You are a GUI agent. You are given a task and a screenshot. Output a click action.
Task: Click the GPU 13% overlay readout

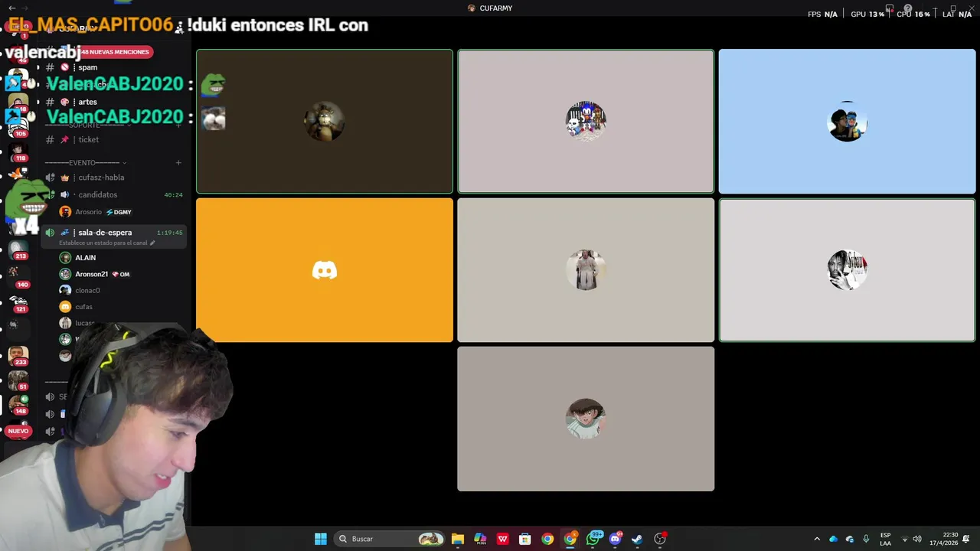(x=867, y=15)
